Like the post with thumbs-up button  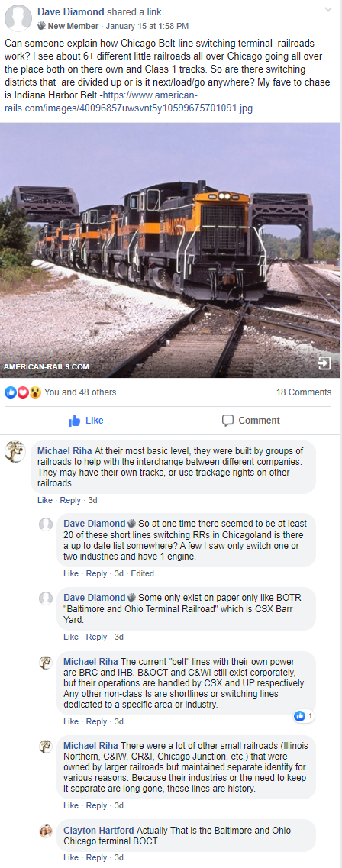click(85, 421)
